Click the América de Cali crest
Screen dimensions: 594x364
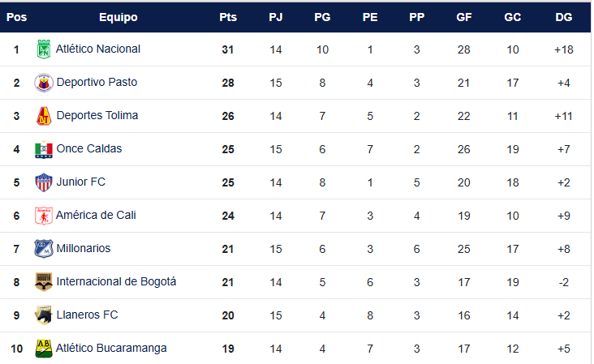[44, 216]
